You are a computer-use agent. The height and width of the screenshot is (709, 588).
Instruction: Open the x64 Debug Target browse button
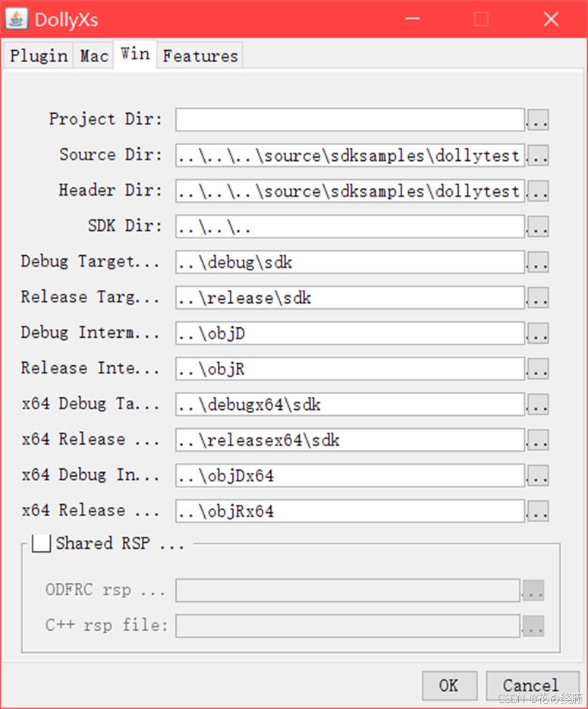[x=538, y=404]
